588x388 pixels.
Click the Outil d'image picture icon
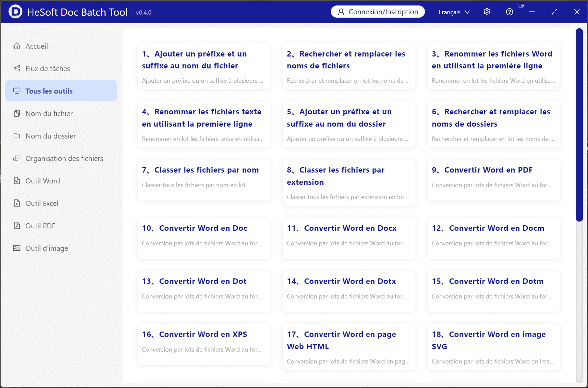point(17,248)
